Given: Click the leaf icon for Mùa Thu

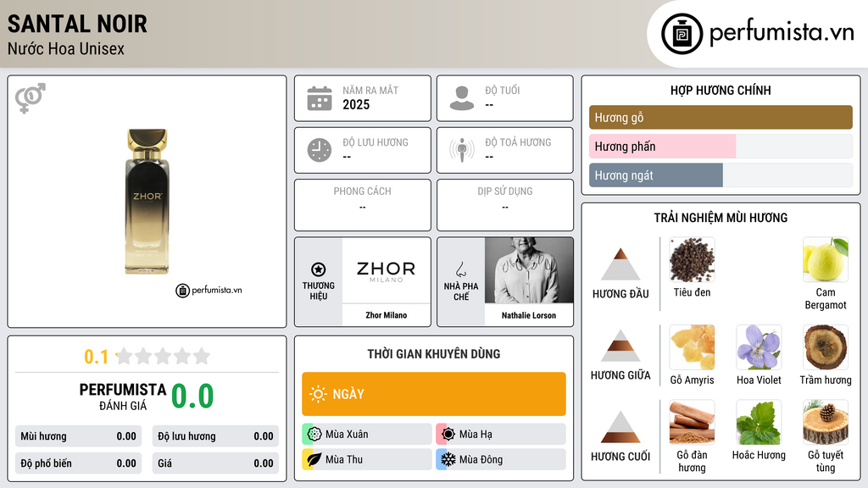Looking at the screenshot, I should [314, 459].
